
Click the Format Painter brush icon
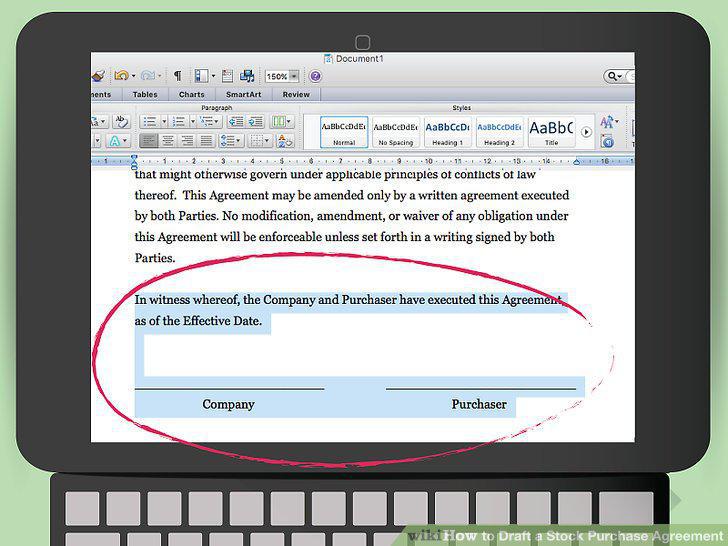coord(98,76)
